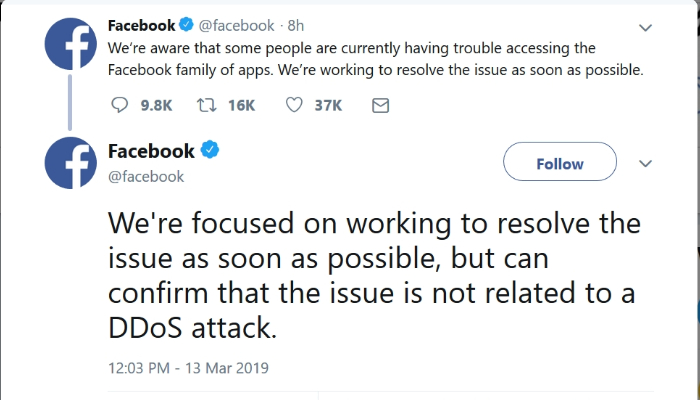Retweet the first Facebook tweet
This screenshot has width=700, height=400.
[207, 105]
